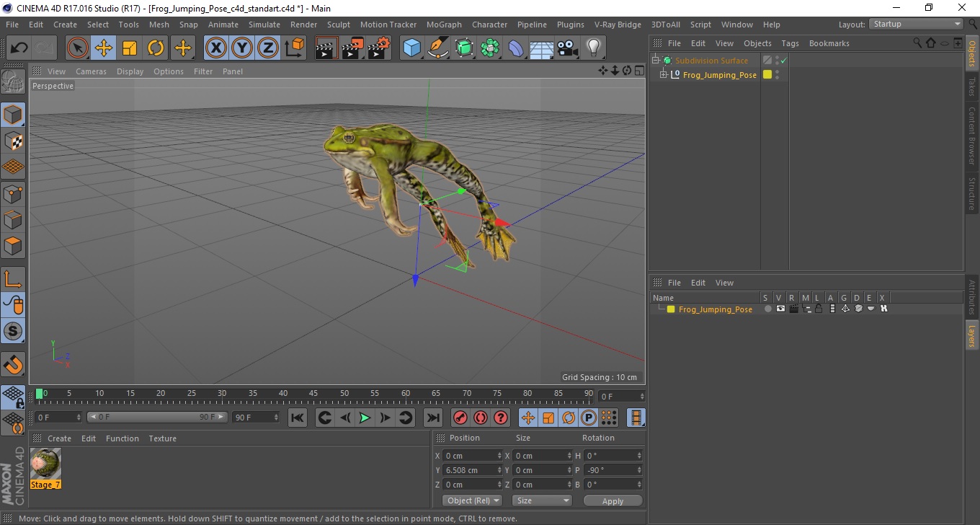980x525 pixels.
Task: Open the V-Ray Bridge menu
Action: coord(618,25)
